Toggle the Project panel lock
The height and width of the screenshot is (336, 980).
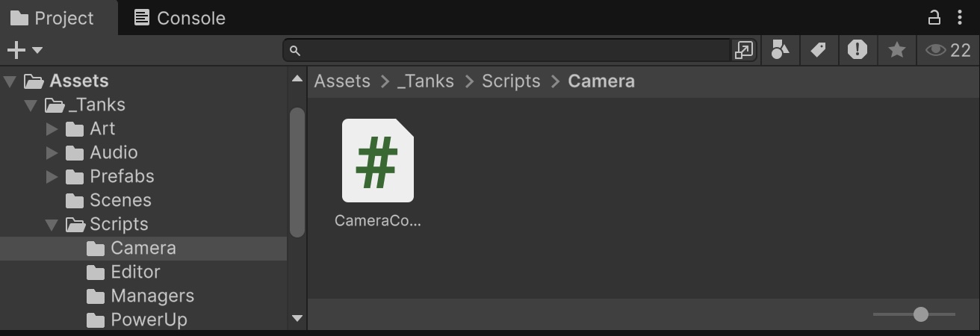934,17
